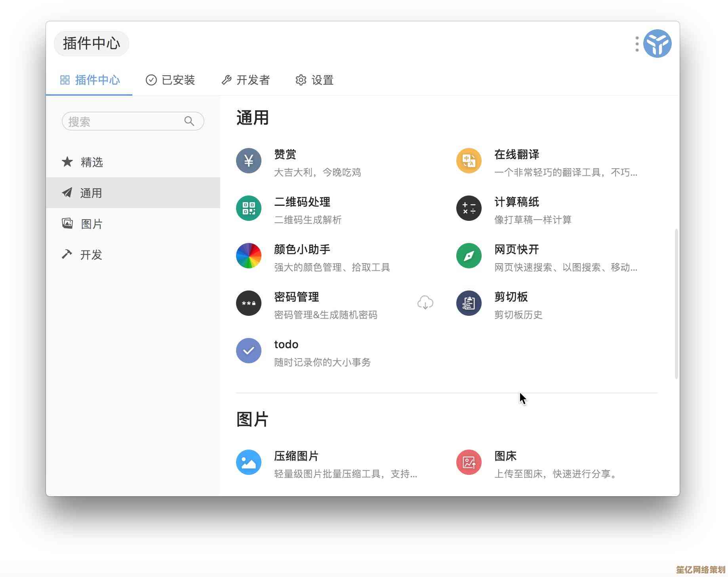Open the 网页快开 compass icon
The height and width of the screenshot is (577, 728).
pos(469,256)
